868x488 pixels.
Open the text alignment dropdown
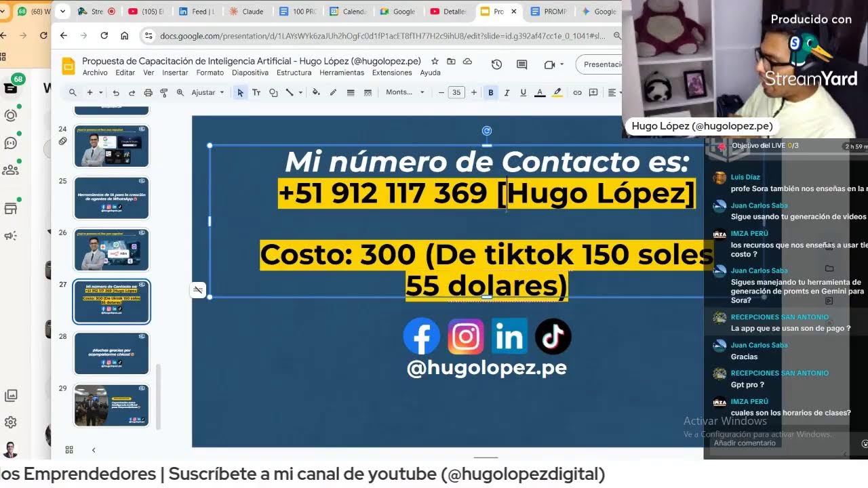pos(613,92)
